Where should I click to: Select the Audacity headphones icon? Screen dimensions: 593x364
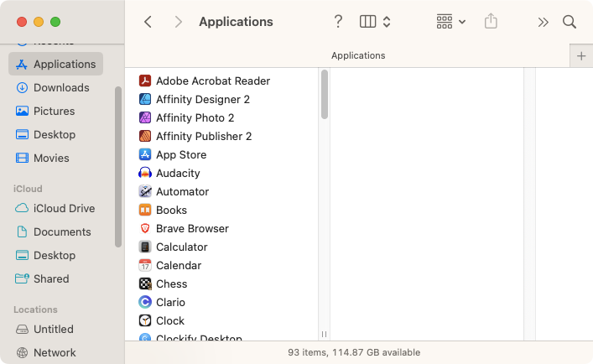click(145, 173)
